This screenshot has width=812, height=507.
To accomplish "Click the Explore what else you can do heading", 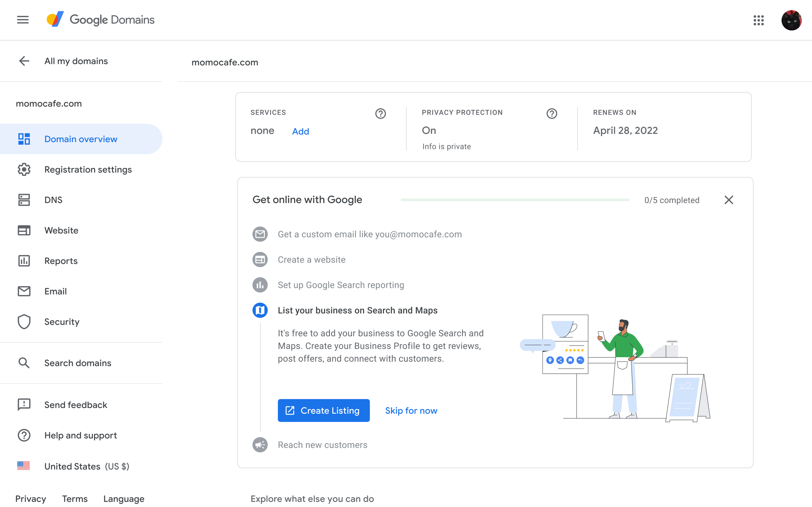I will [312, 499].
